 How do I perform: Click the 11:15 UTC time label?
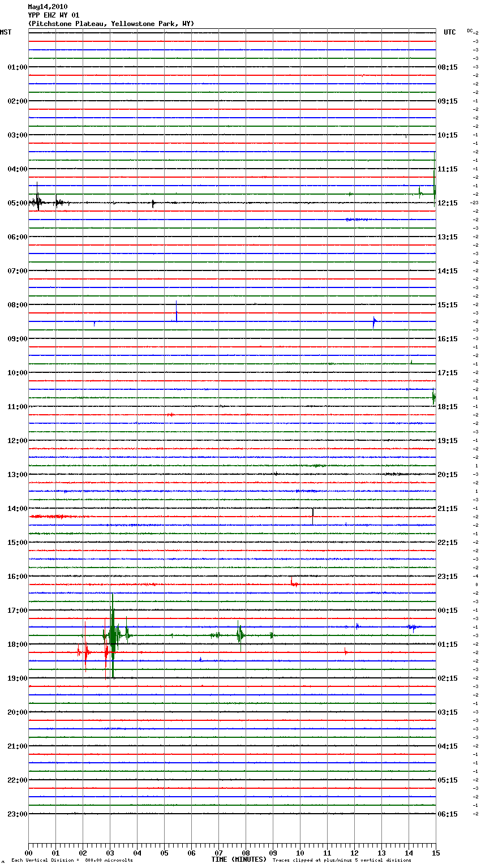coord(448,169)
